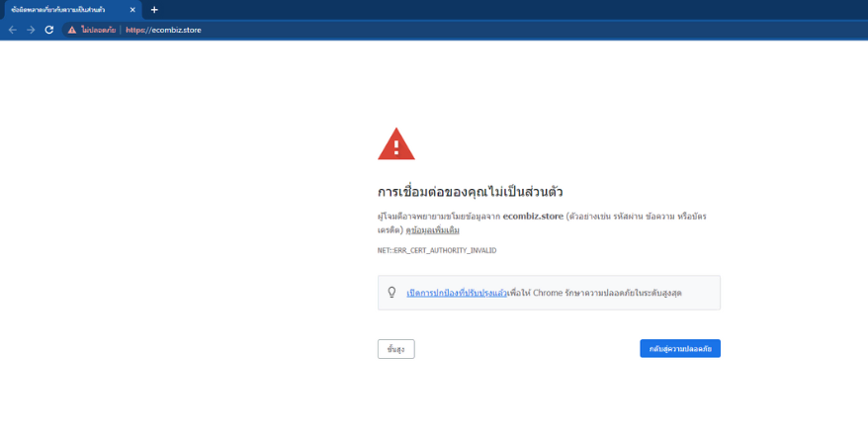The height and width of the screenshot is (442, 868).
Task: Select the privacy error browser tab
Action: click(x=71, y=10)
